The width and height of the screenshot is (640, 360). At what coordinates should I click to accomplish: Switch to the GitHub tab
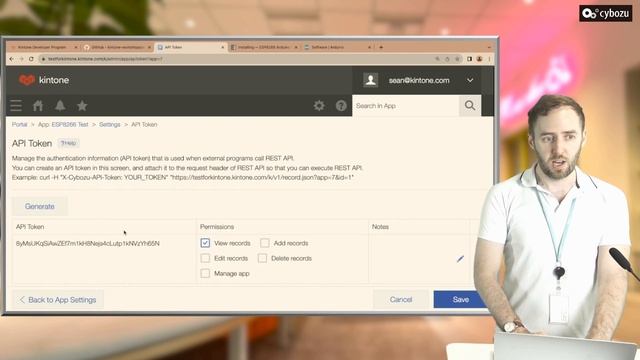point(118,47)
